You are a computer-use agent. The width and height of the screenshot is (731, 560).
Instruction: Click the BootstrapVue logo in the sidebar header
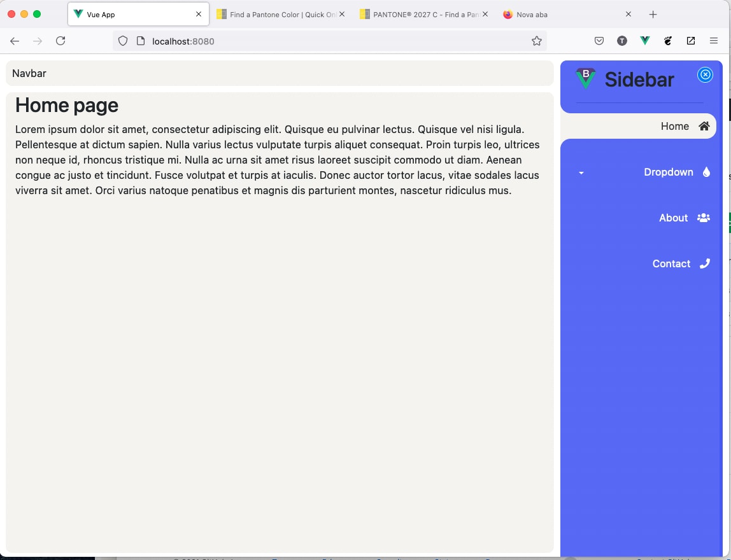pos(585,78)
